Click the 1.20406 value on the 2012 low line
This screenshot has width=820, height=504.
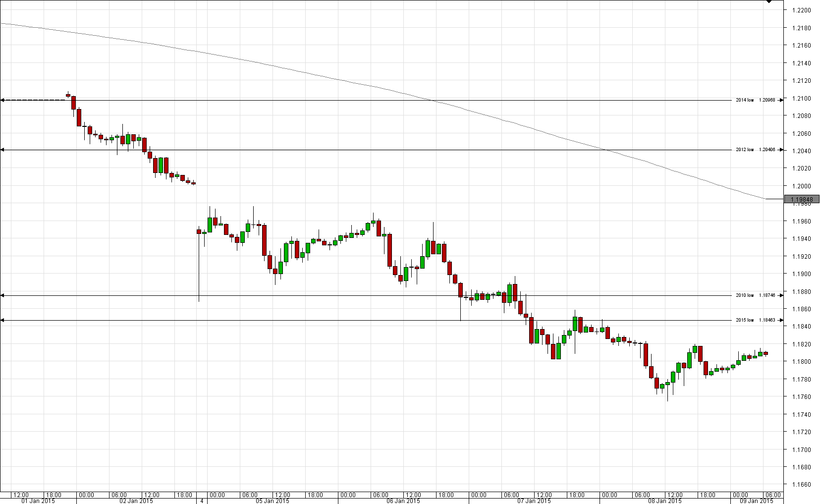pos(767,150)
